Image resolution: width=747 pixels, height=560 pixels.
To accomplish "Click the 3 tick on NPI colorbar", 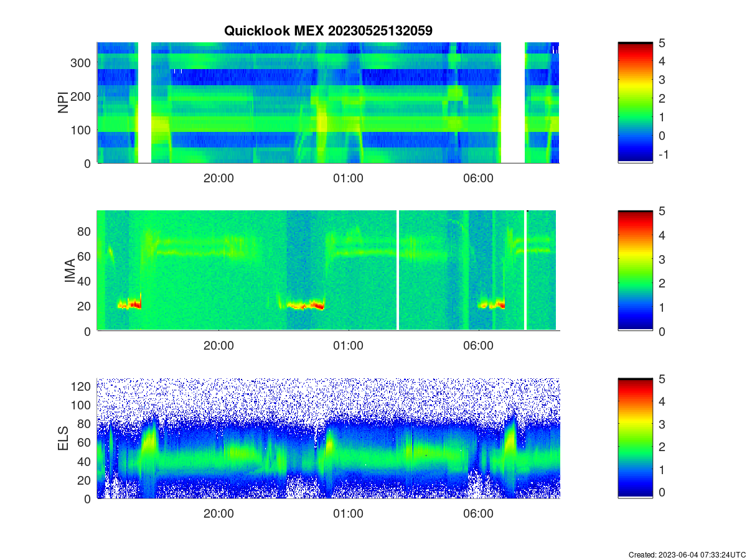I will [662, 80].
